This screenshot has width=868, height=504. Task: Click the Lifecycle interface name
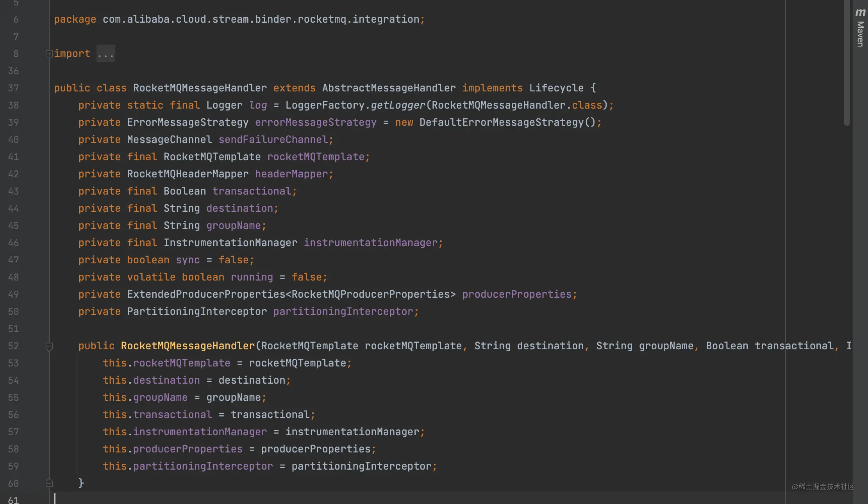556,88
